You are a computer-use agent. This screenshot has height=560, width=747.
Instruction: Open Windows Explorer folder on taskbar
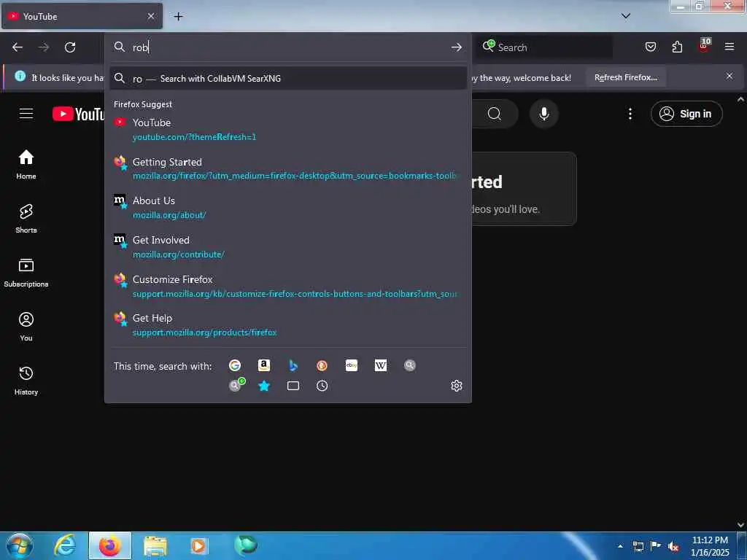click(x=155, y=545)
